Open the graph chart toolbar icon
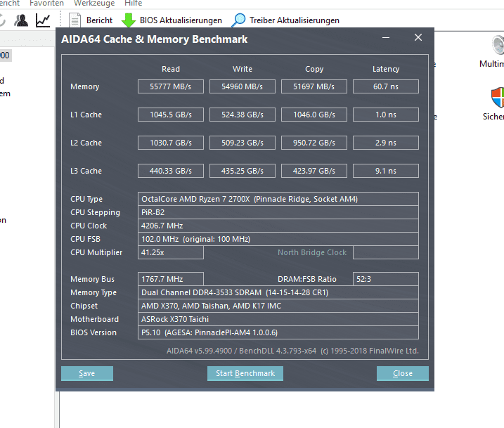The image size is (504, 428). click(43, 20)
